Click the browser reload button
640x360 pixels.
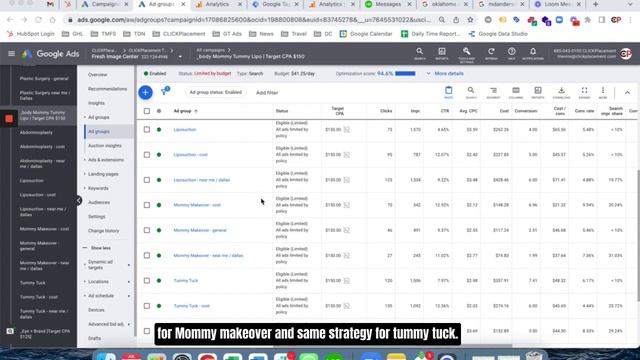click(38, 20)
